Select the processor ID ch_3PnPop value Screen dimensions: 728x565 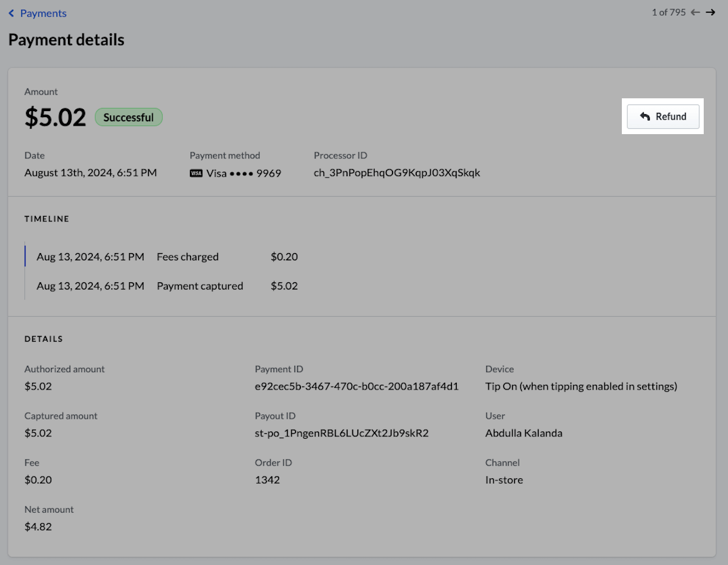point(397,173)
